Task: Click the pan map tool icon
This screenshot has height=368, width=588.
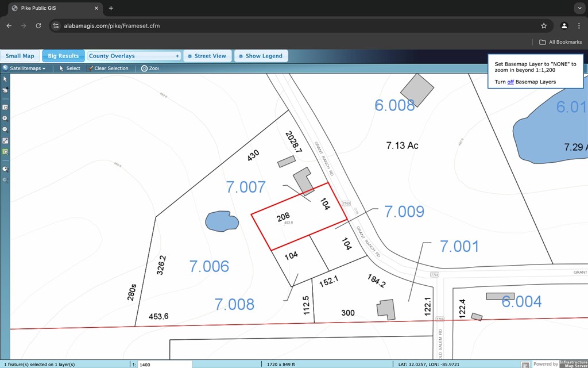Action: pos(5,90)
